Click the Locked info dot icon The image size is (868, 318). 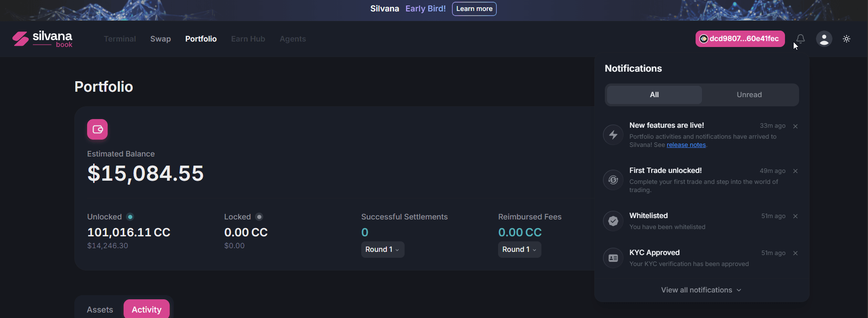(x=259, y=217)
